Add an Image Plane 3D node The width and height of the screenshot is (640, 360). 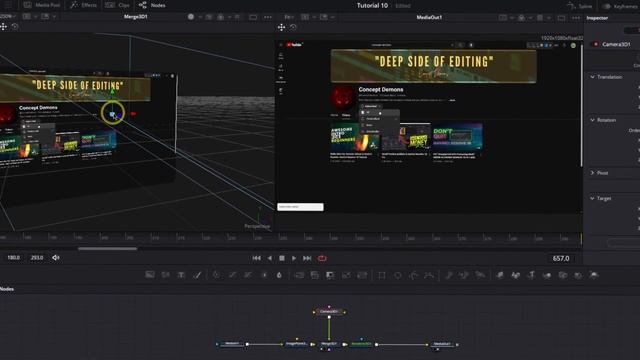point(500,275)
